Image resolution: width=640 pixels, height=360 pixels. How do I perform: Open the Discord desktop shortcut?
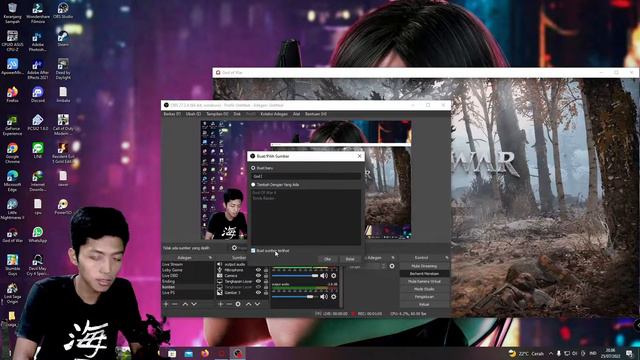(x=38, y=95)
